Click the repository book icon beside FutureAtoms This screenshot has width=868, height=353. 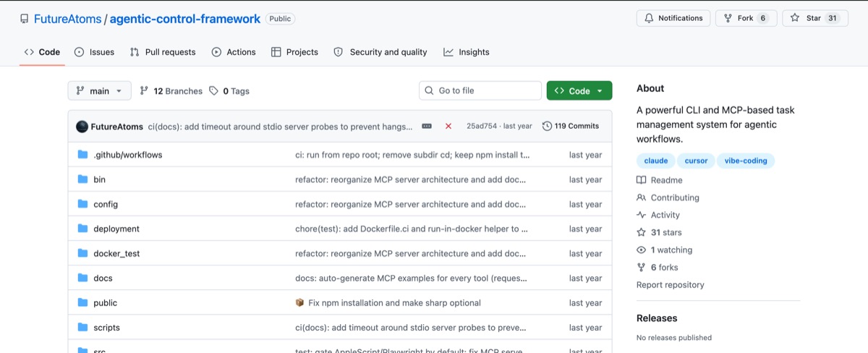pos(25,19)
